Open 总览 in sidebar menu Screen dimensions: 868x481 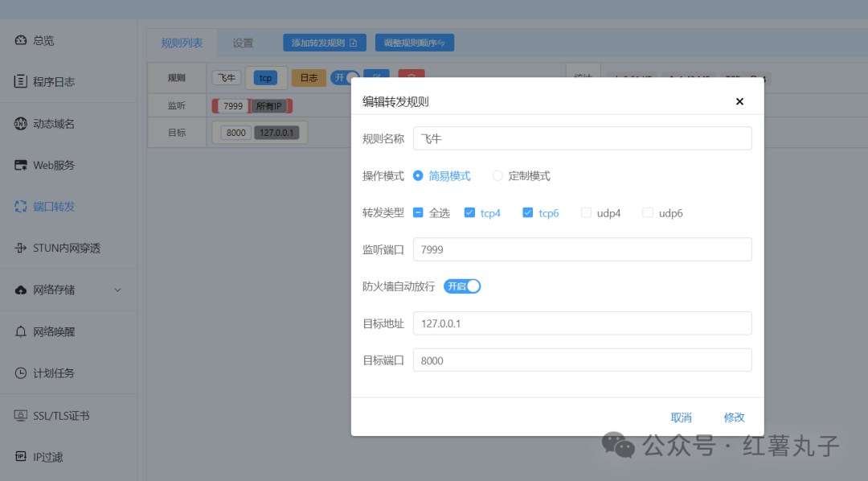tap(43, 40)
